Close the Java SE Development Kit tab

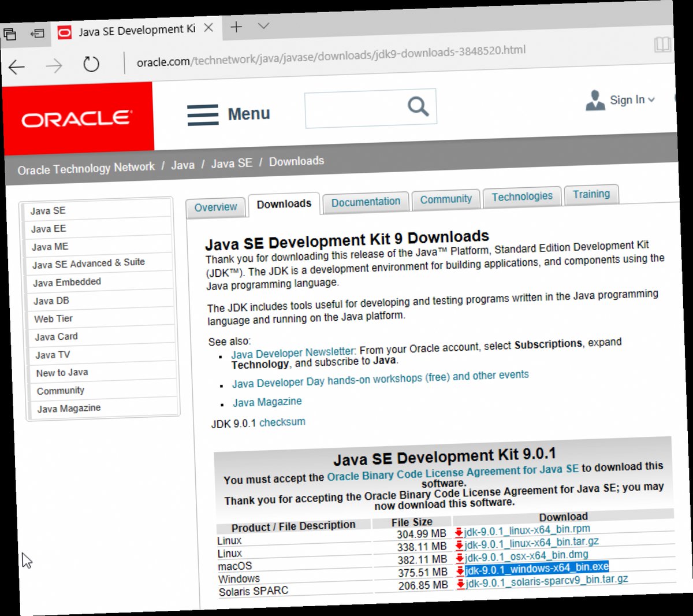[208, 28]
